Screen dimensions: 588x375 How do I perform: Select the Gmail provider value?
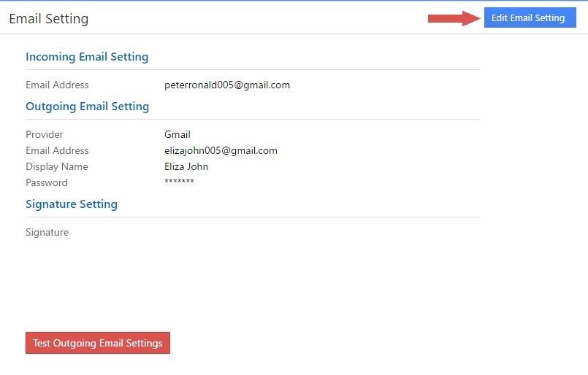click(x=177, y=135)
